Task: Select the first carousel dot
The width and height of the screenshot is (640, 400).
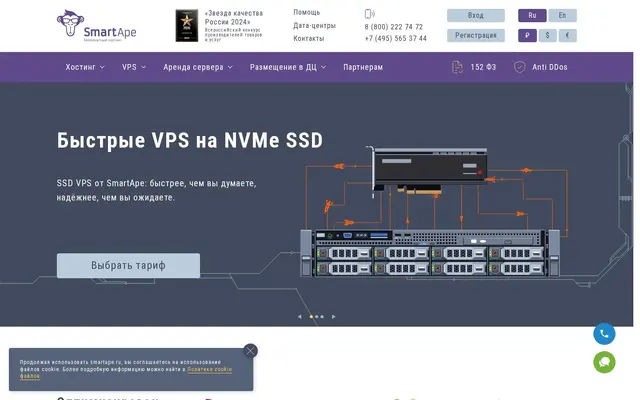Action: [311, 317]
